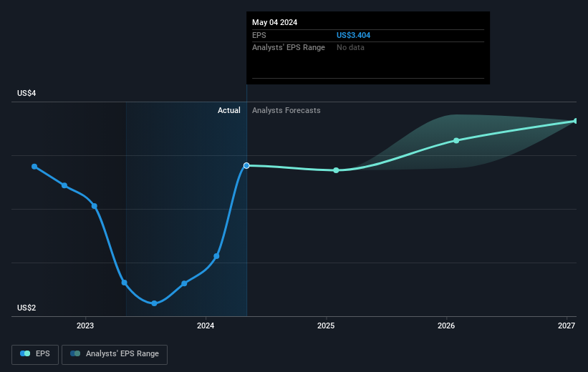The height and width of the screenshot is (372, 588).
Task: Click the 2023 x-axis label
Action: pos(85,326)
